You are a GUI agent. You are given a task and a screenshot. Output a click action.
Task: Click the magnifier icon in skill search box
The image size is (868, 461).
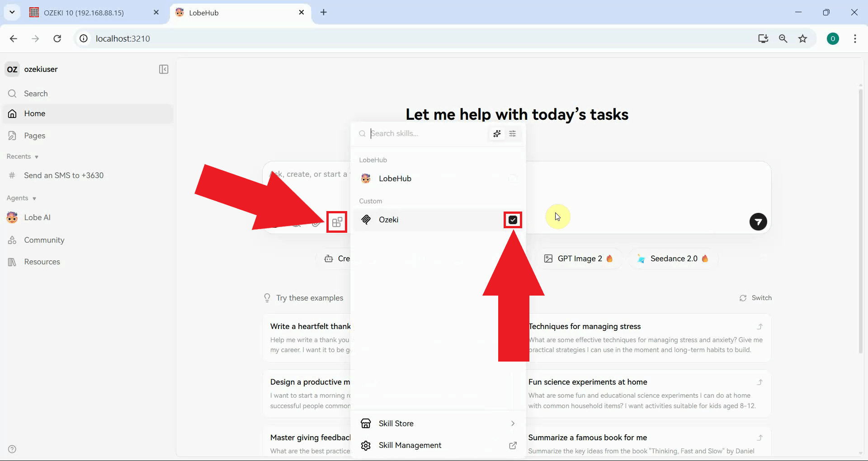[362, 133]
